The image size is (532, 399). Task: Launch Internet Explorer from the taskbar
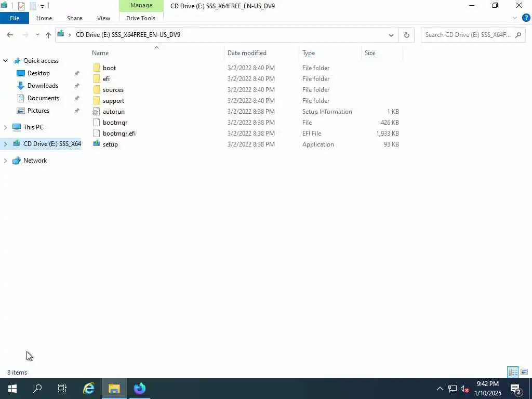[x=88, y=389]
